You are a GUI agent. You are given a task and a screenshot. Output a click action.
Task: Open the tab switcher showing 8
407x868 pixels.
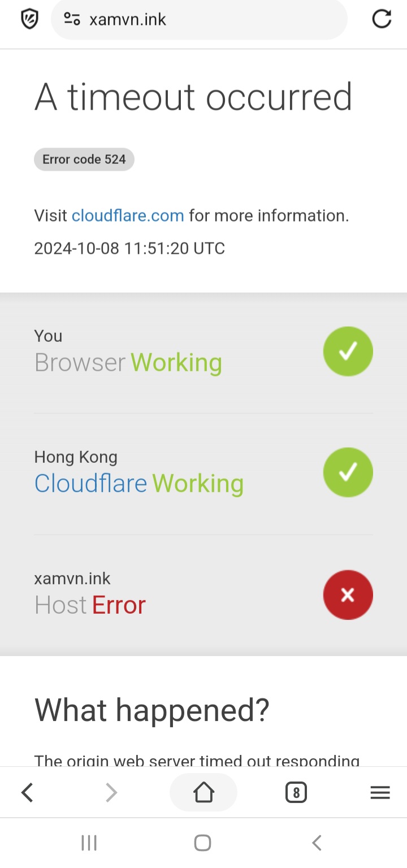click(x=296, y=793)
